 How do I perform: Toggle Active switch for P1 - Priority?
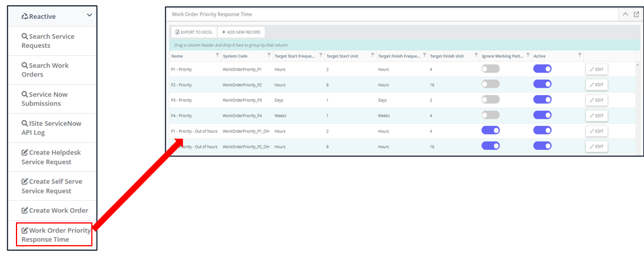point(542,69)
